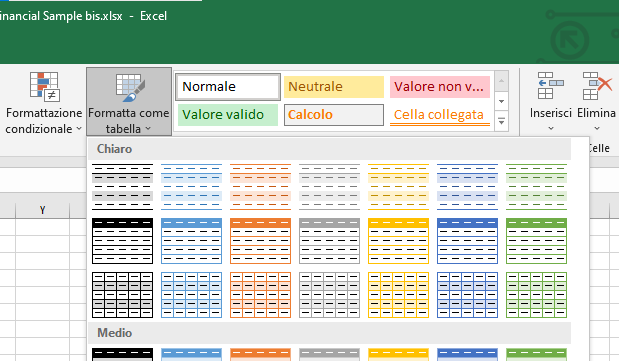Select green Medio table style
This screenshot has width=619, height=361.
pos(536,354)
